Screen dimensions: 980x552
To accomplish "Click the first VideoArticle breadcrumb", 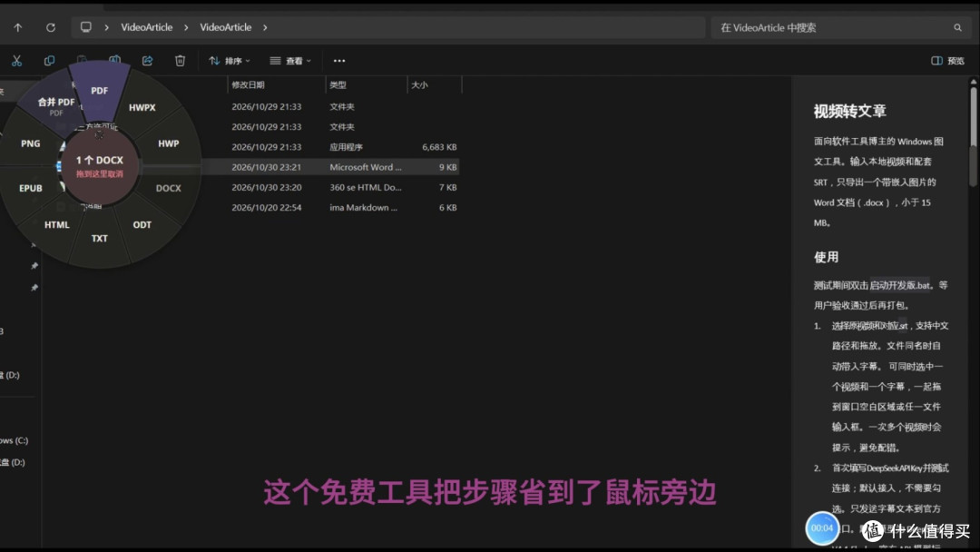I will [x=147, y=27].
